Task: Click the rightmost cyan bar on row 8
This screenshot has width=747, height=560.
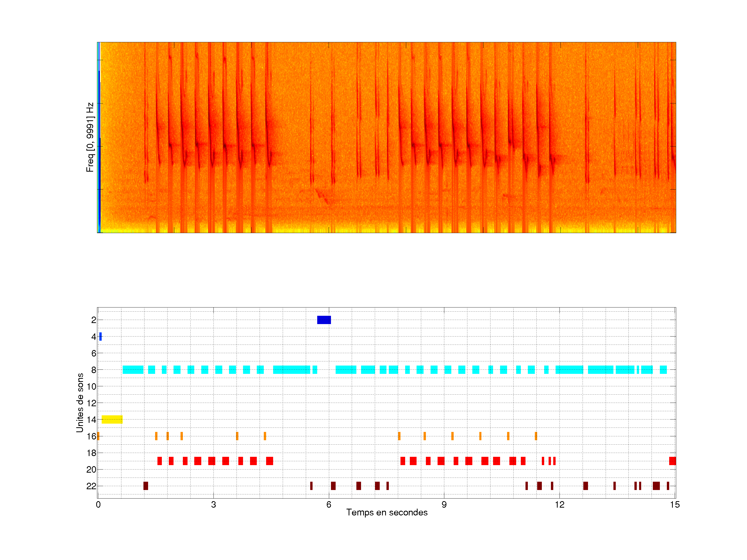Action: click(663, 370)
